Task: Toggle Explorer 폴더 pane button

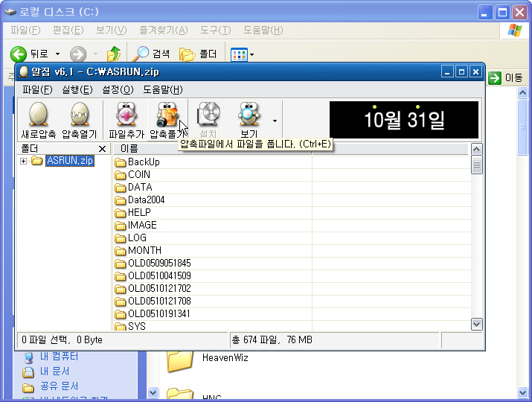Action: coord(198,54)
